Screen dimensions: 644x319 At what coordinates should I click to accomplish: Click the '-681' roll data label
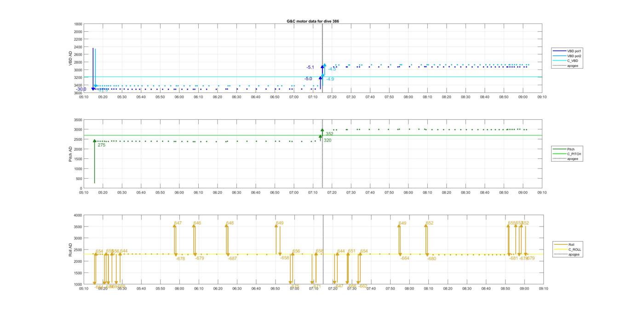[x=513, y=259]
